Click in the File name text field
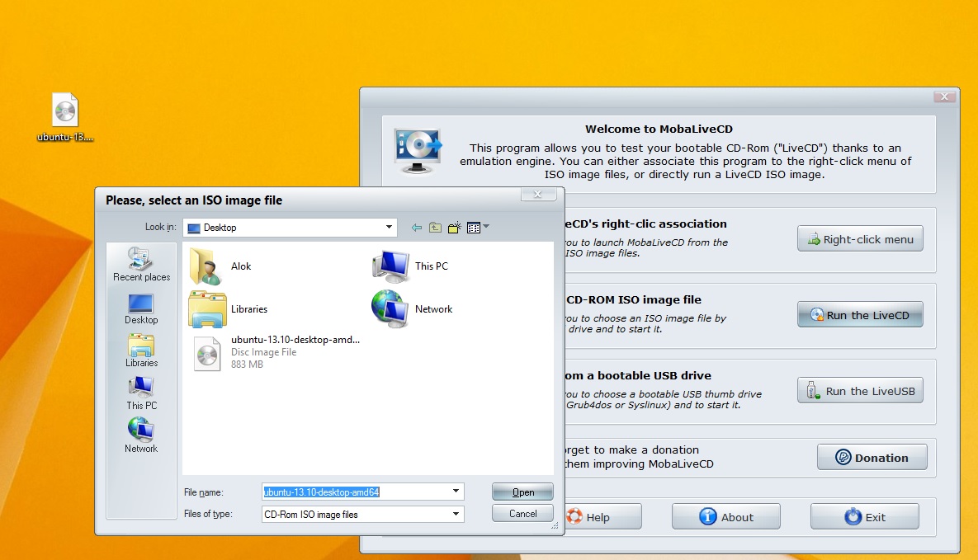 coord(355,492)
